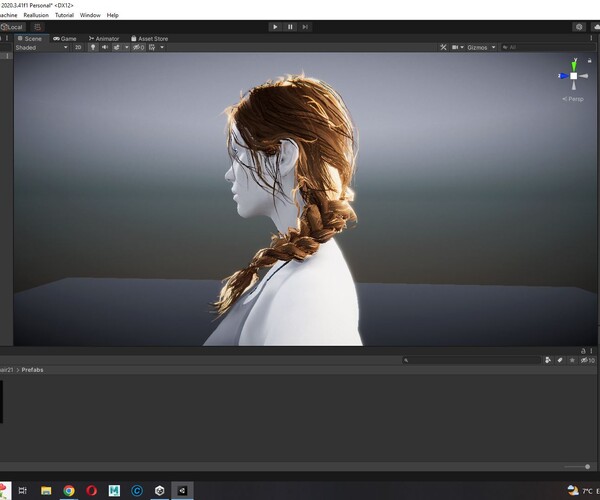
Task: Open the Tutorial menu
Action: click(x=64, y=15)
